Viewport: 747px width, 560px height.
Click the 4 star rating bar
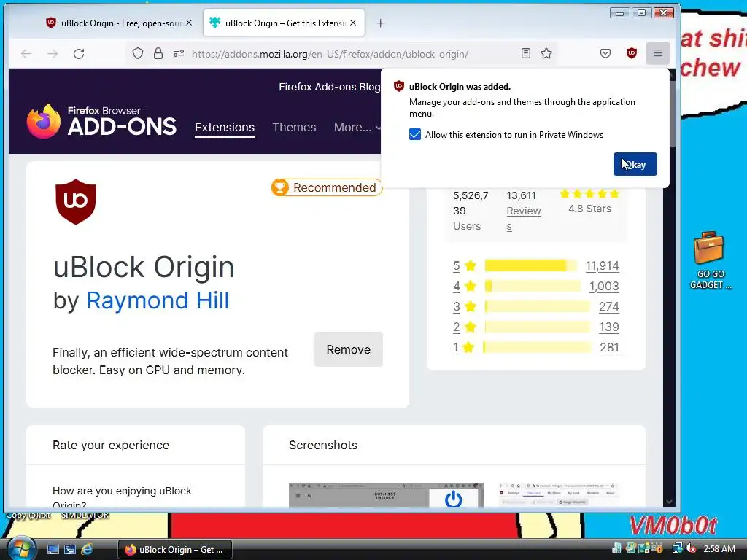coord(533,286)
